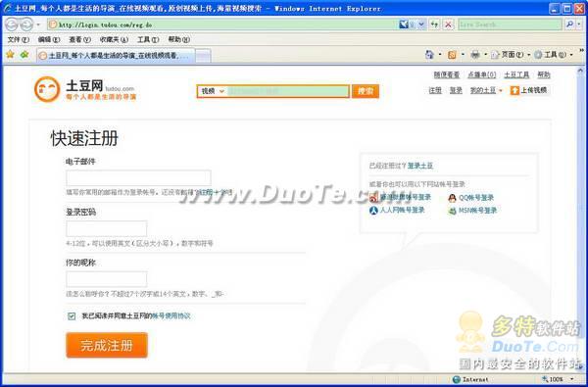
Task: Click the RSS Feeds icon
Action: (452, 55)
